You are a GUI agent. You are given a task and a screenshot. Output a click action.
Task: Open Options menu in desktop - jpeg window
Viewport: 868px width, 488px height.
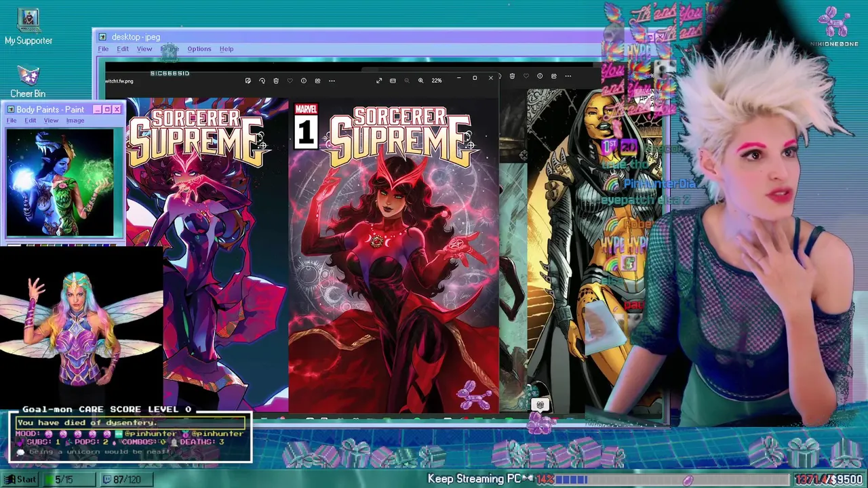199,49
